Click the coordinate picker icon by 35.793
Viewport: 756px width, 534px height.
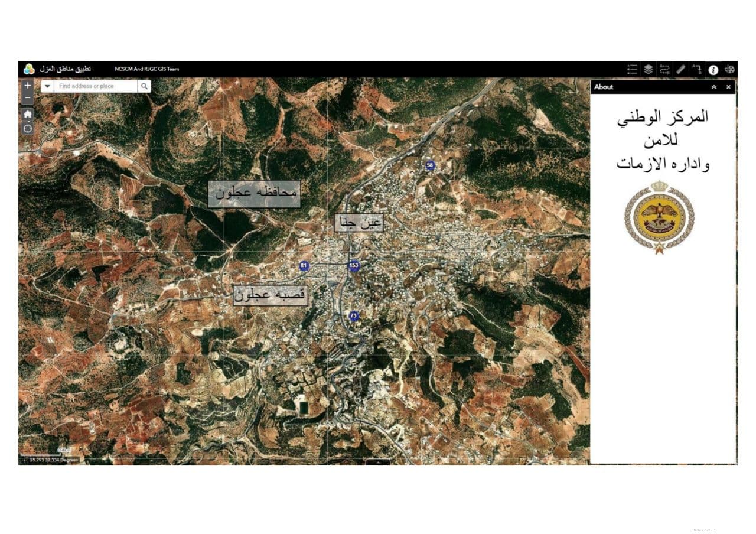24,460
